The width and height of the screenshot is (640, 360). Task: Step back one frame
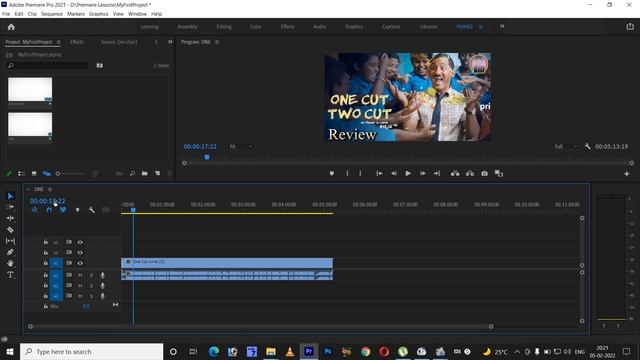point(394,173)
